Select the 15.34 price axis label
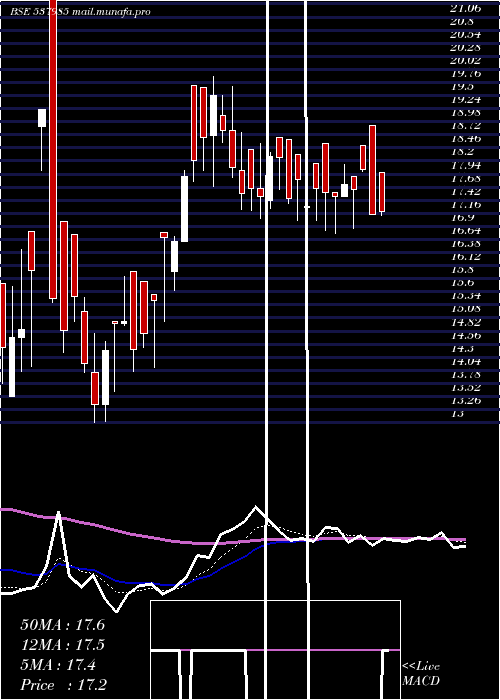Viewport: 500px width, 700px height. [x=465, y=296]
